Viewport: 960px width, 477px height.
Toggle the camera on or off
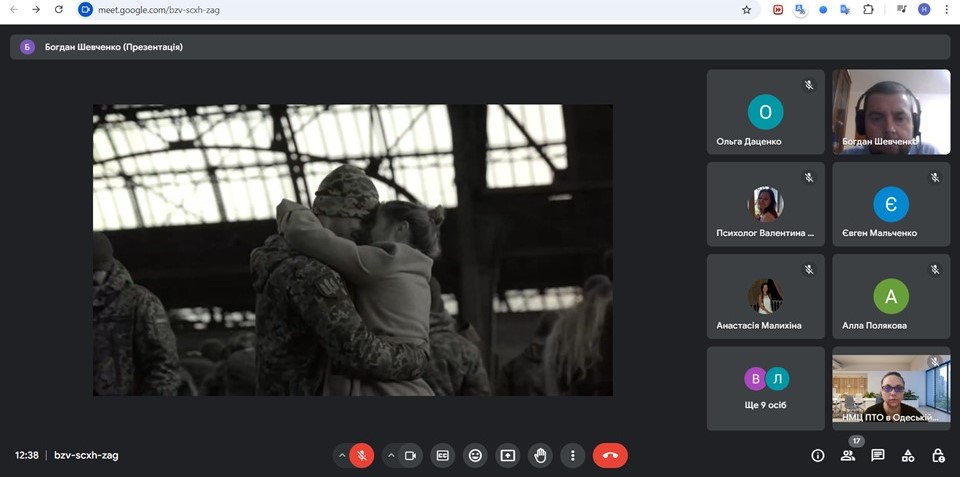point(410,455)
